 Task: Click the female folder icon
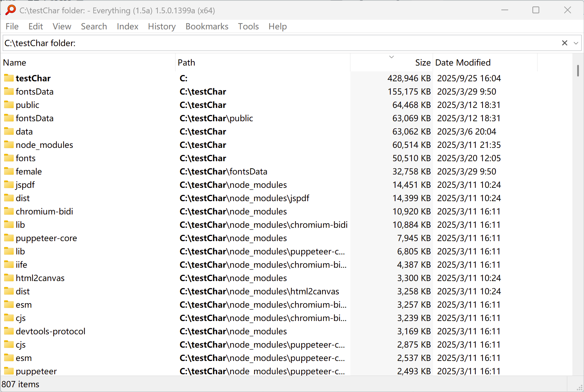(x=9, y=171)
